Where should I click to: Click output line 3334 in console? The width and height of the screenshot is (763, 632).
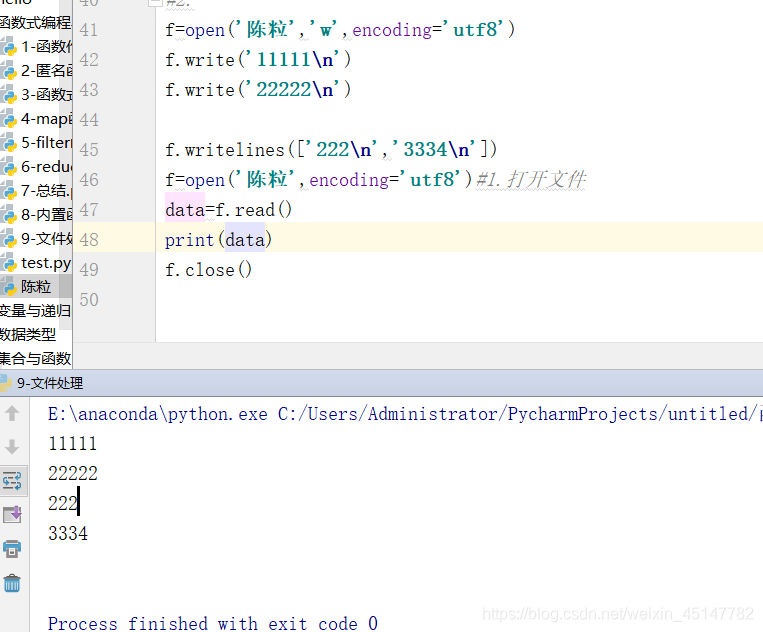68,534
